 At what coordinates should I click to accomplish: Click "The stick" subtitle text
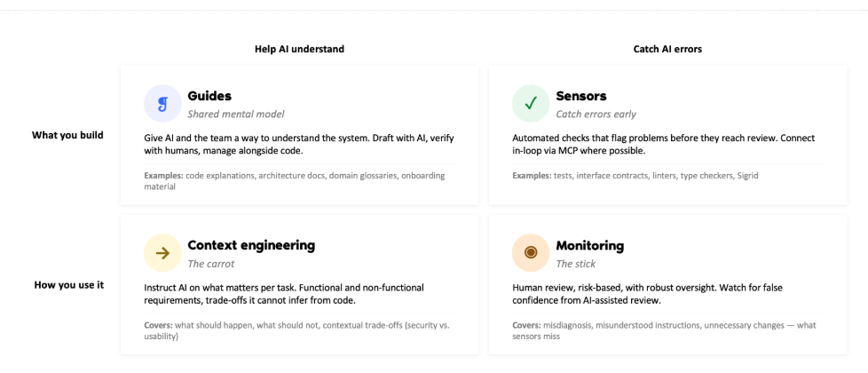pyautogui.click(x=574, y=264)
